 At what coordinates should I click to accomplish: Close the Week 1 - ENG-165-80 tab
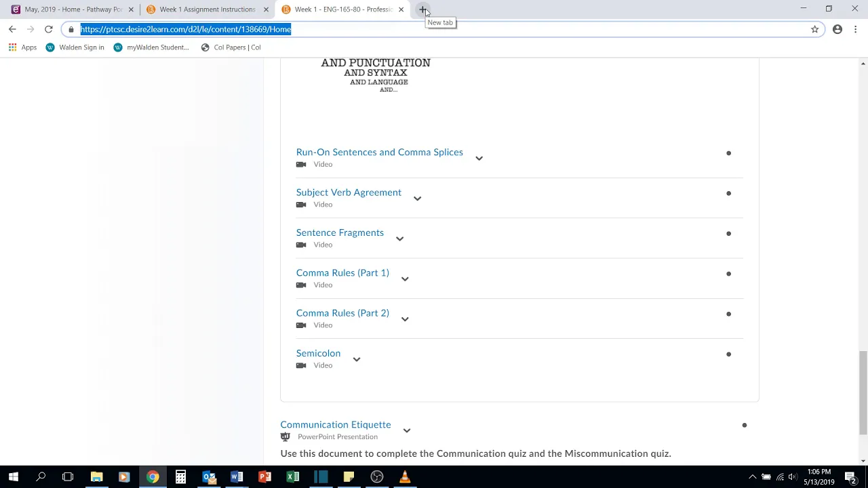point(401,9)
